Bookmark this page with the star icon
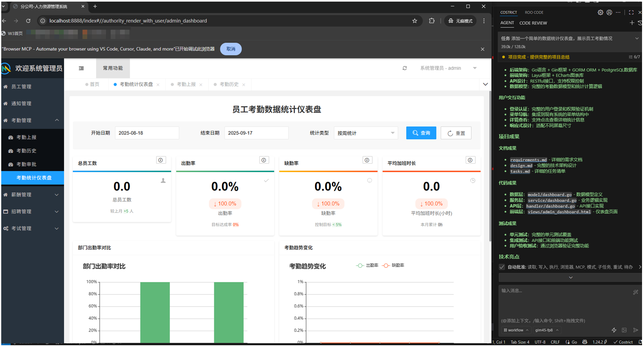The width and height of the screenshot is (644, 346). coord(414,21)
